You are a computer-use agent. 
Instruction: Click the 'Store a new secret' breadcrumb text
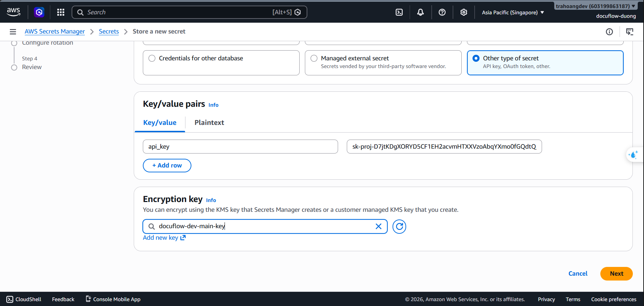tap(159, 31)
